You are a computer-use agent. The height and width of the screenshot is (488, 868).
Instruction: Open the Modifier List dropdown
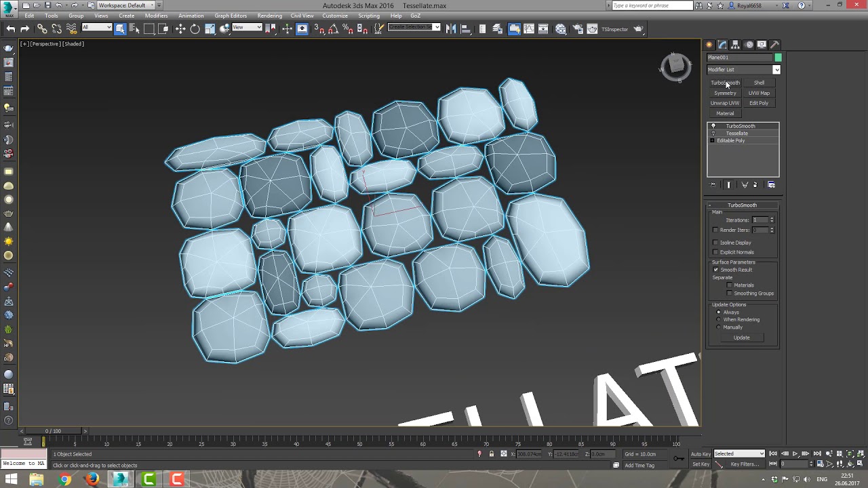pyautogui.click(x=743, y=69)
